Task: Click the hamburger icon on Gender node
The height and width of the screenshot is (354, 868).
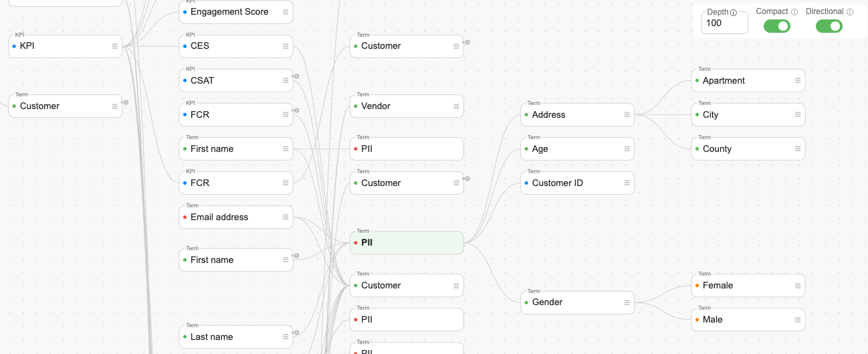Action: pos(627,302)
